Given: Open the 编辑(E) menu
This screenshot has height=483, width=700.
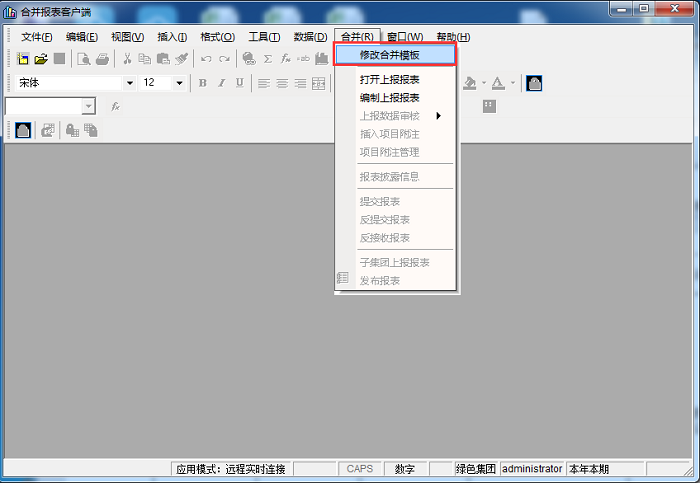Looking at the screenshot, I should [x=82, y=37].
